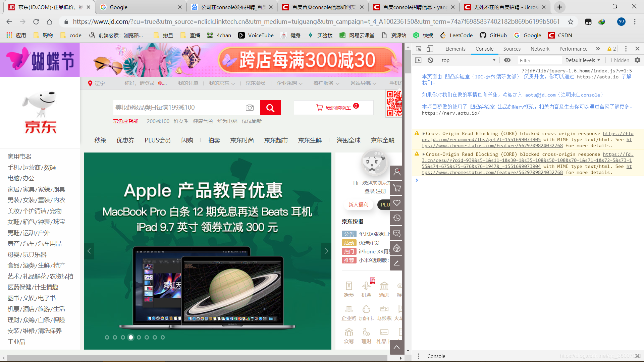Click the shopping cart icon

[320, 108]
